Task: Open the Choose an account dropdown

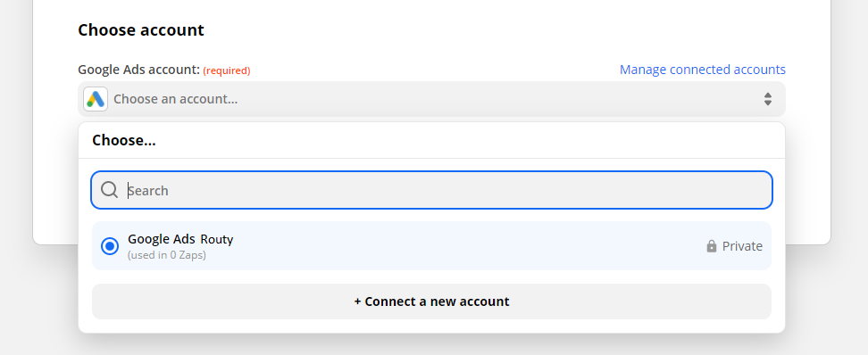Action: click(431, 99)
